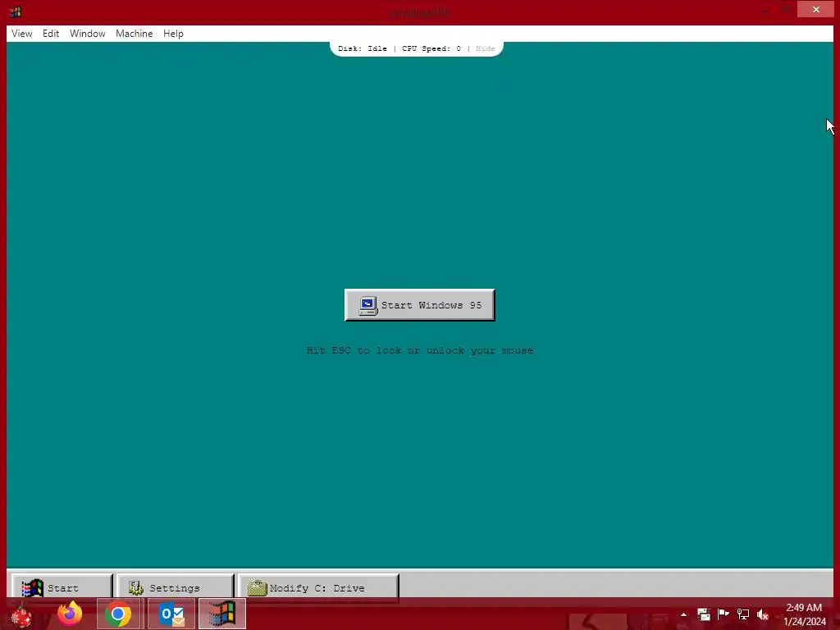Image resolution: width=840 pixels, height=630 pixels.
Task: Open the network tray icon
Action: 743,614
